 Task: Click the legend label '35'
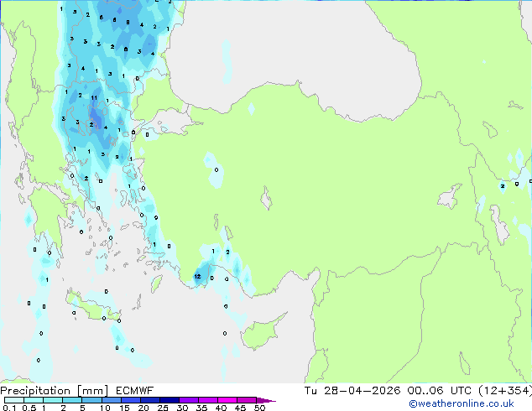201,408
